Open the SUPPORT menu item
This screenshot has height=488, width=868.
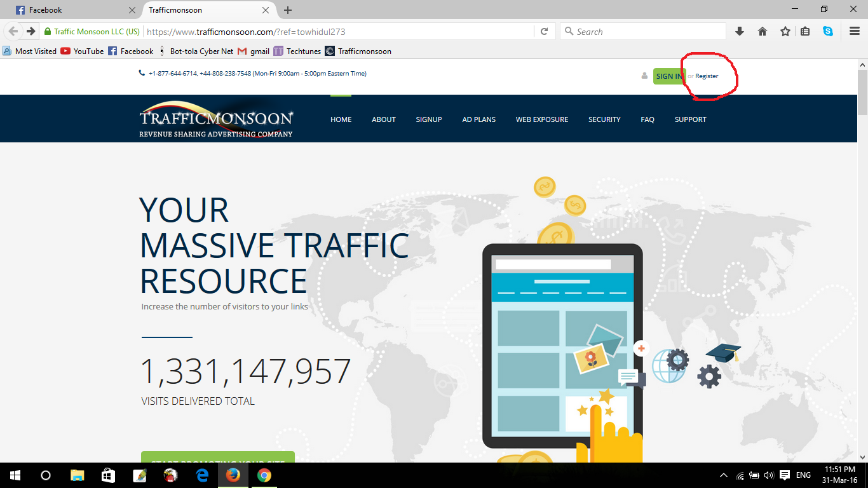(x=691, y=119)
